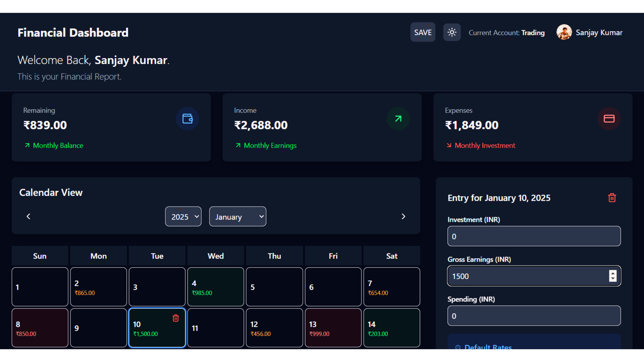Select calendar day 4 with ₹985.00
This screenshot has height=362, width=644.
(216, 287)
